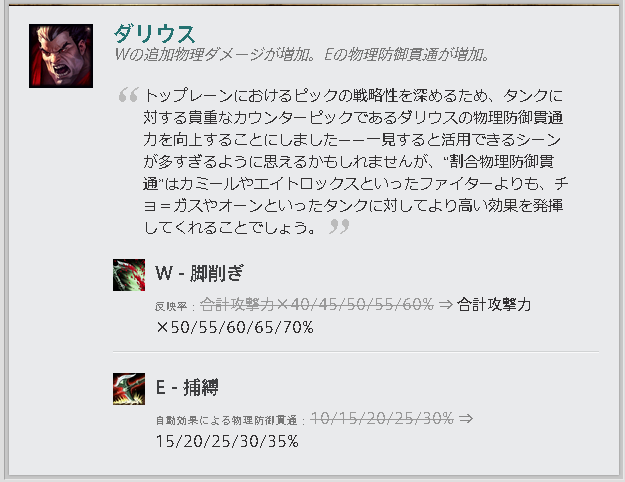Click the divider line between W and E
Viewport: 625px width, 482px height.
coord(356,352)
